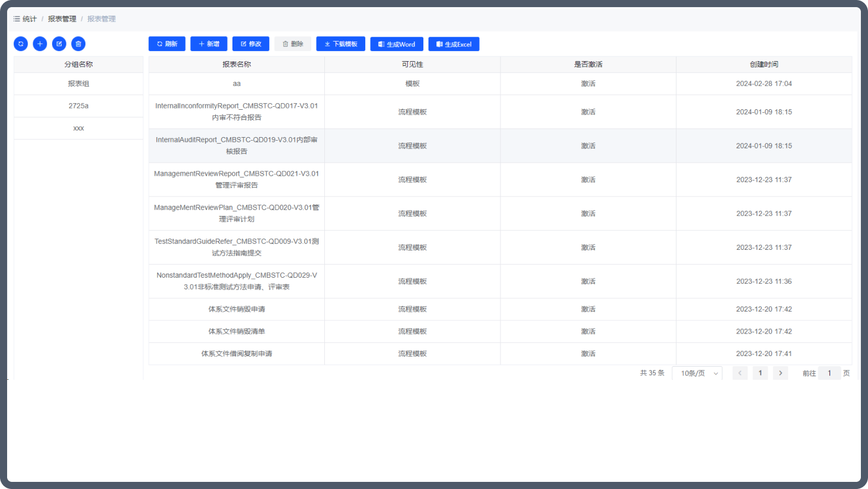Click date 2024-02-28 17:04
This screenshot has height=489, width=868.
[764, 84]
